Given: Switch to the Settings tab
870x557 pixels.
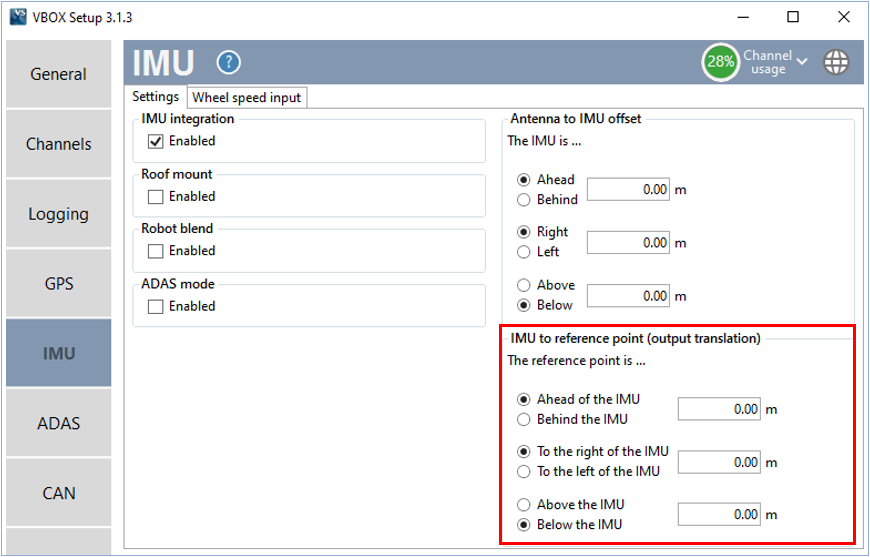Looking at the screenshot, I should [155, 97].
